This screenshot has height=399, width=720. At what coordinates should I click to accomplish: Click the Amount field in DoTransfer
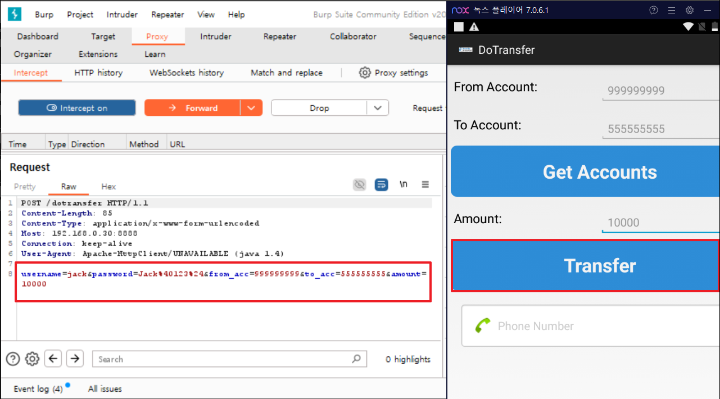coord(661,222)
